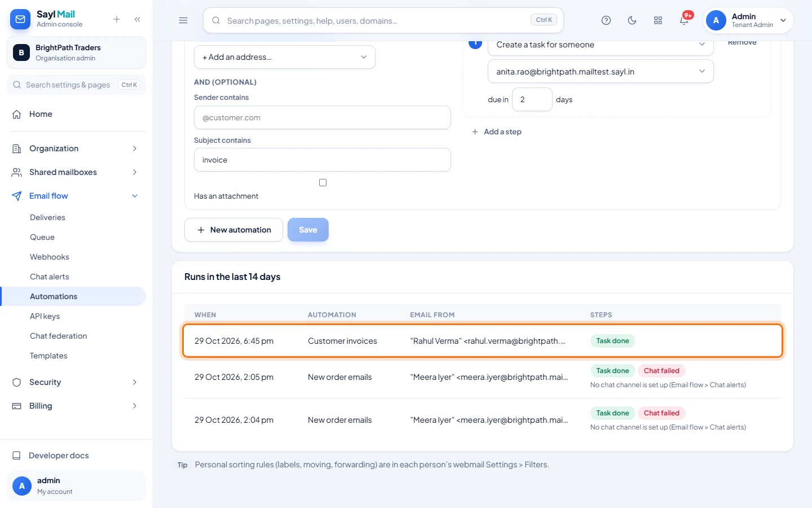Click into the top search bar
The image size is (812, 508).
coord(383,20)
